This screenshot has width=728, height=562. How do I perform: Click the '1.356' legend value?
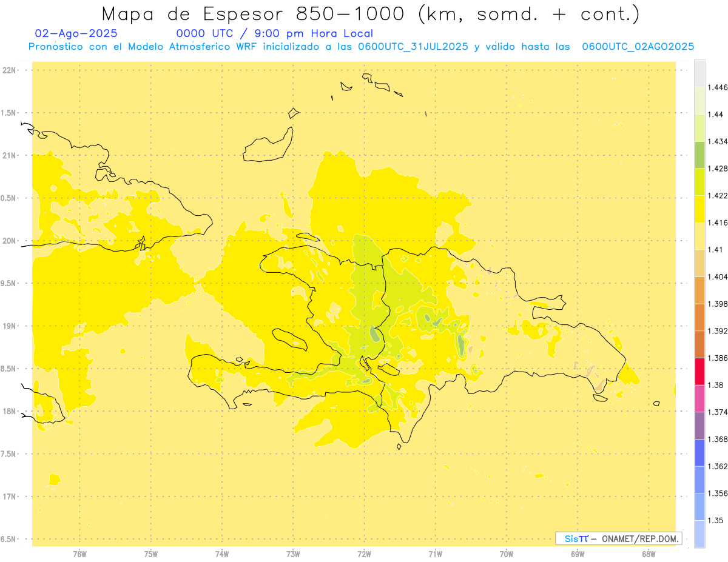(x=719, y=493)
